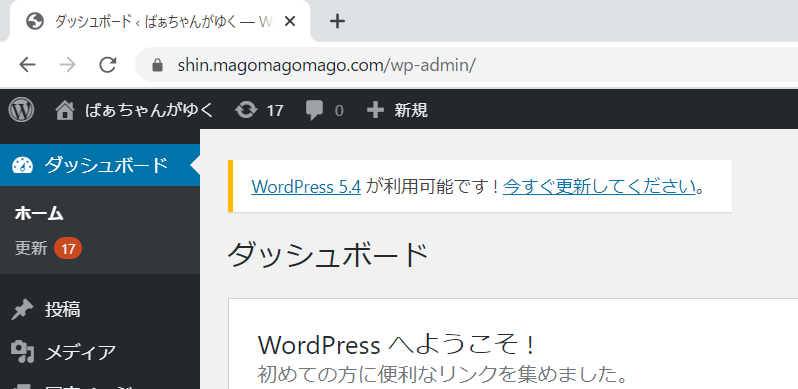798x389 pixels.
Task: Reload the page with refresh button
Action: pyautogui.click(x=108, y=65)
